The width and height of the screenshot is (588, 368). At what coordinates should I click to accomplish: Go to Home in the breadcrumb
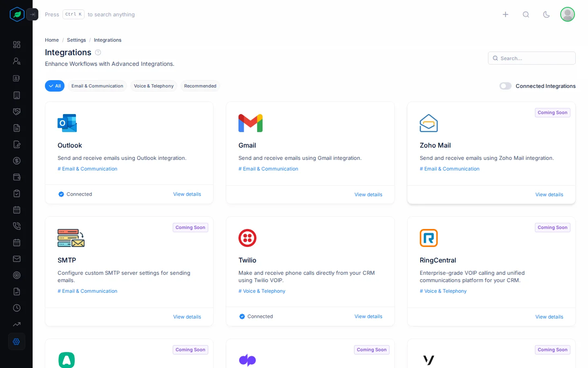click(52, 40)
